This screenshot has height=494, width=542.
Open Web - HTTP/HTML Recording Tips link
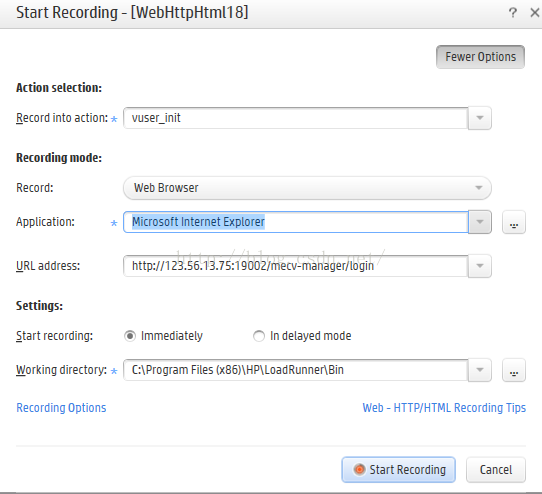[444, 408]
